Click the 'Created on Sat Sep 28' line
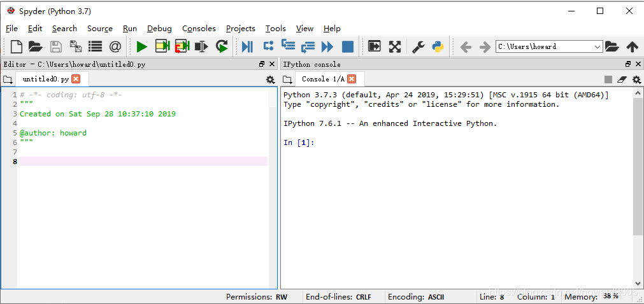This screenshot has width=644, height=304. (97, 114)
